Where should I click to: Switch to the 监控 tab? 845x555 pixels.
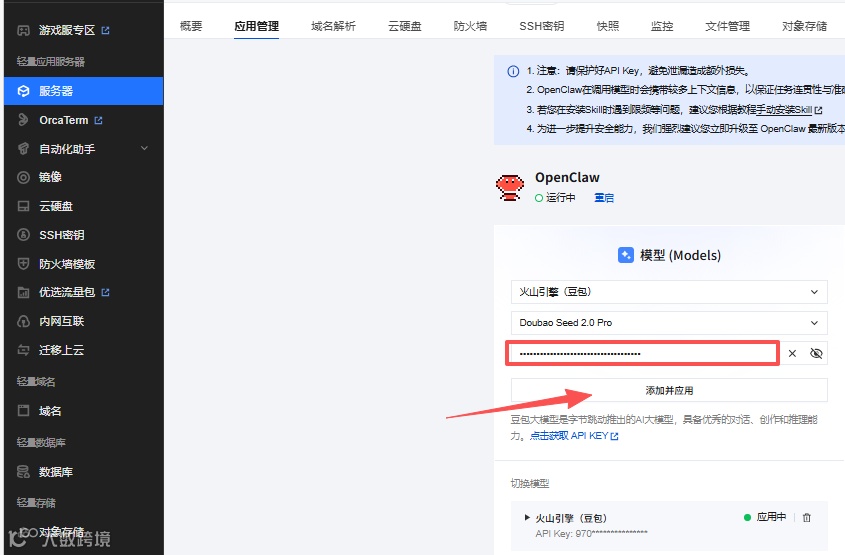(x=662, y=26)
